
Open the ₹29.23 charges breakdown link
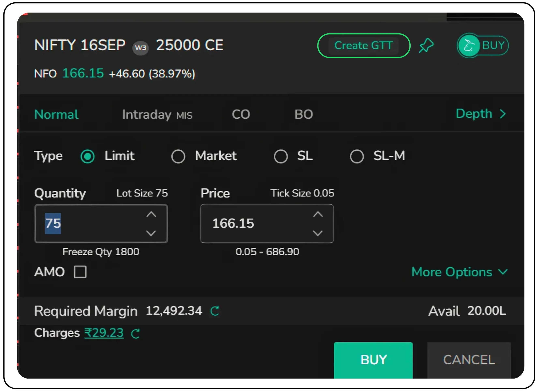[104, 333]
